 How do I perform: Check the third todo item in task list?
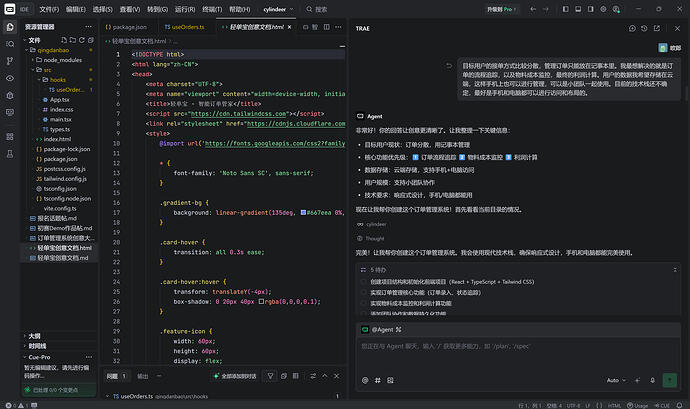[x=363, y=303]
